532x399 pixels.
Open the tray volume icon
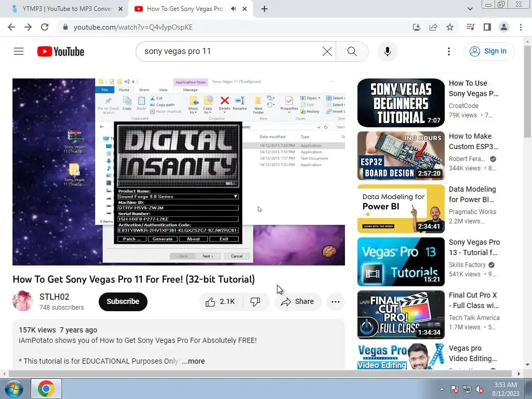(480, 389)
